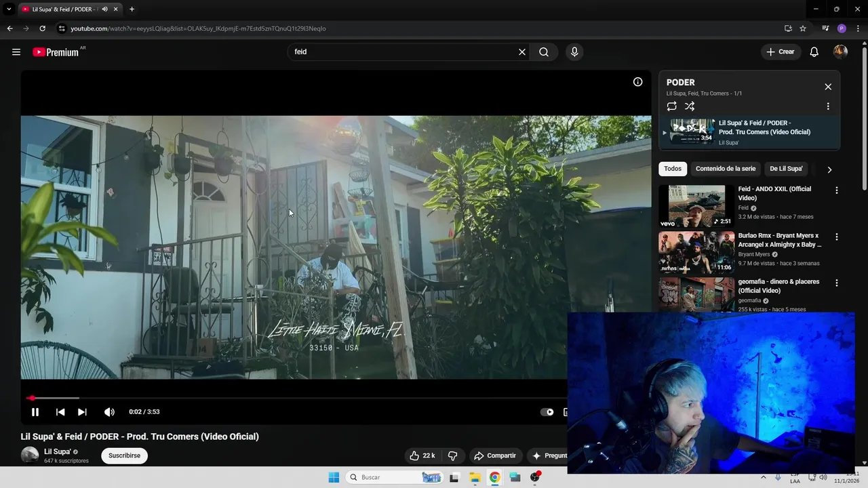
Task: Click the Crear button
Action: pos(781,52)
